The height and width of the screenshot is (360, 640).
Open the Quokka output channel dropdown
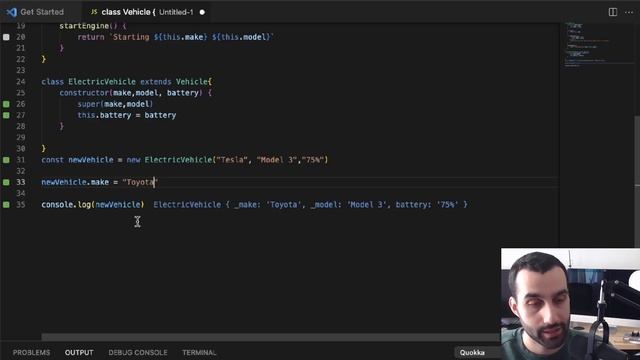point(478,352)
